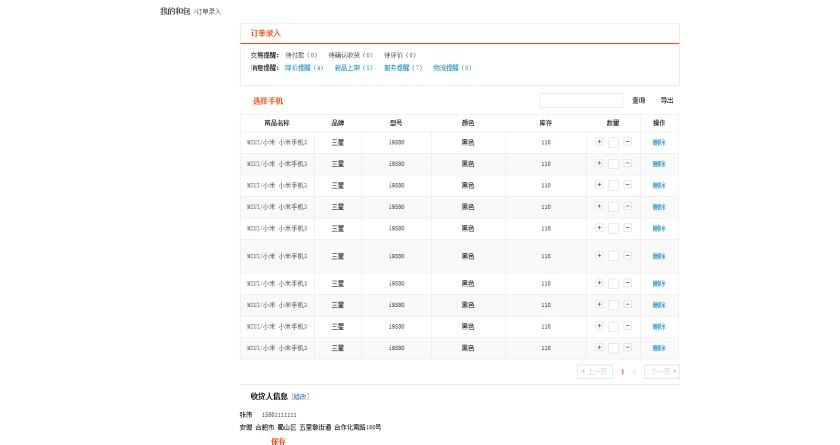Click the orange 保存 save button

click(279, 441)
